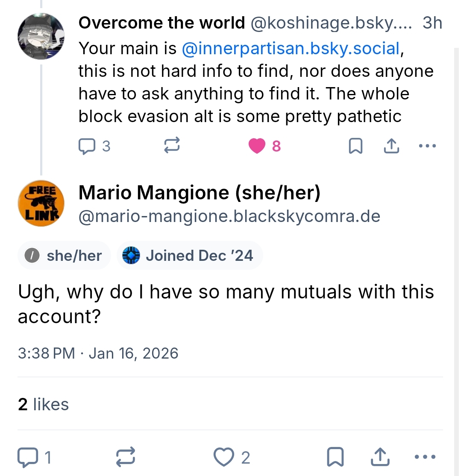Open more options on Mario Mangione's post
The width and height of the screenshot is (461, 476).
[425, 457]
